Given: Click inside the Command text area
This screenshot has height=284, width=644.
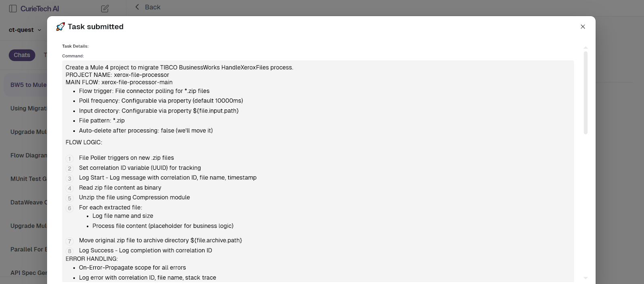Looking at the screenshot, I should pos(318,161).
